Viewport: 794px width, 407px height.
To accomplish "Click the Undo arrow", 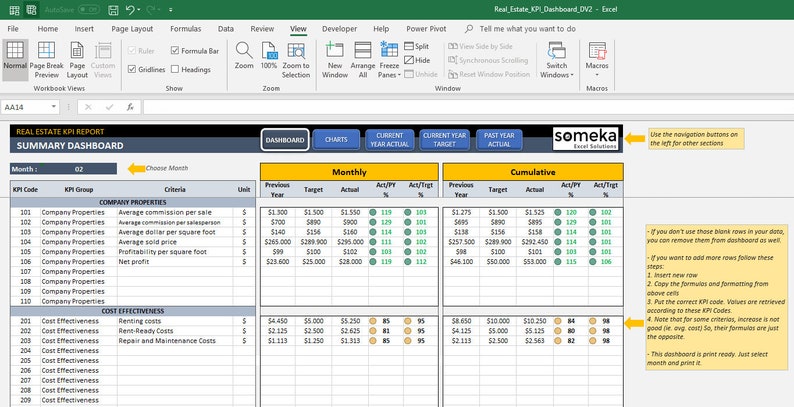I will [130, 10].
